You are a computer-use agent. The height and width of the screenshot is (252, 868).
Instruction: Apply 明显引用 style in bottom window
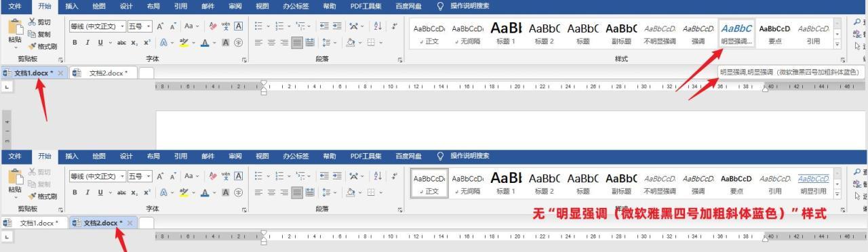coord(813,184)
